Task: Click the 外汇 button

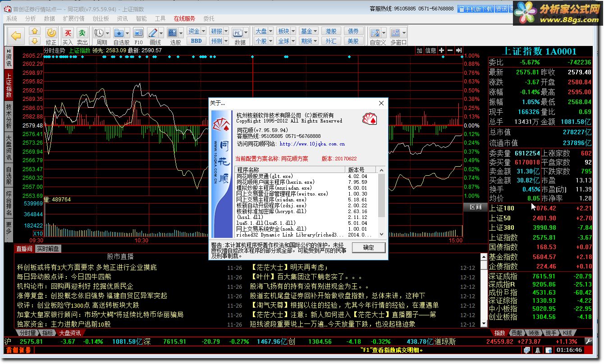Action: [331, 41]
